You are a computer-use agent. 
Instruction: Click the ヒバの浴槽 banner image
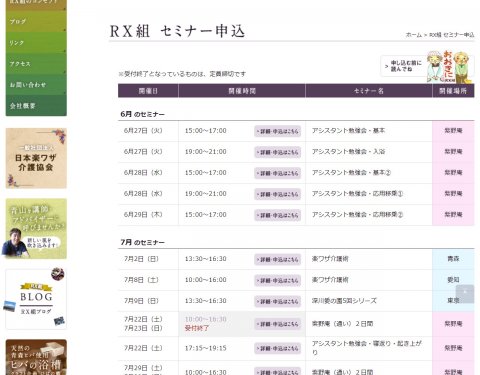(x=36, y=357)
